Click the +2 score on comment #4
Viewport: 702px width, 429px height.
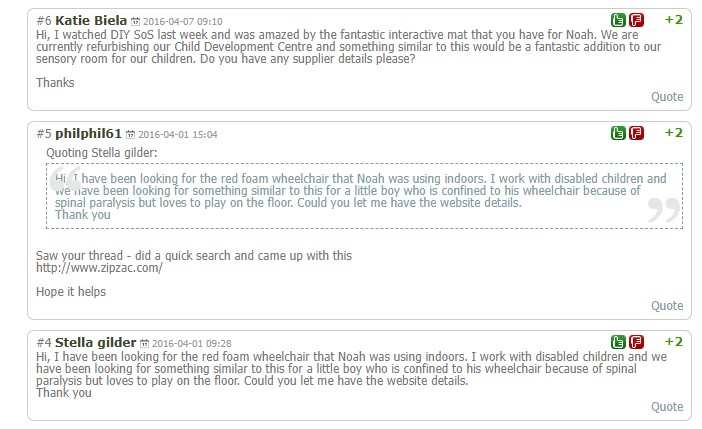(673, 342)
